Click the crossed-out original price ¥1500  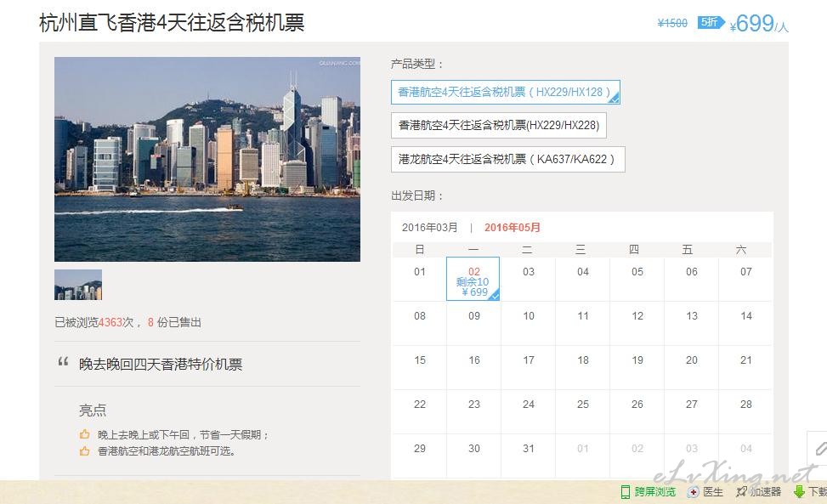pyautogui.click(x=672, y=23)
